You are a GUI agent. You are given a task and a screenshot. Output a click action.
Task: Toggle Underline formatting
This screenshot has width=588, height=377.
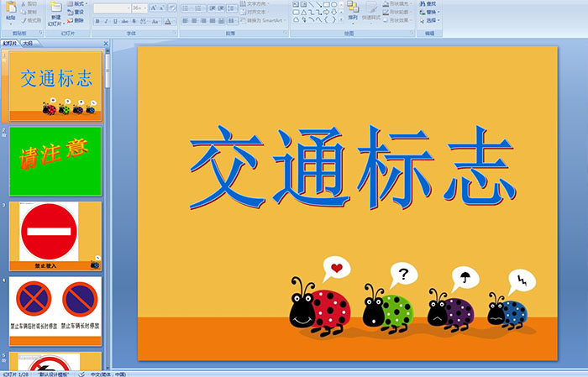115,20
